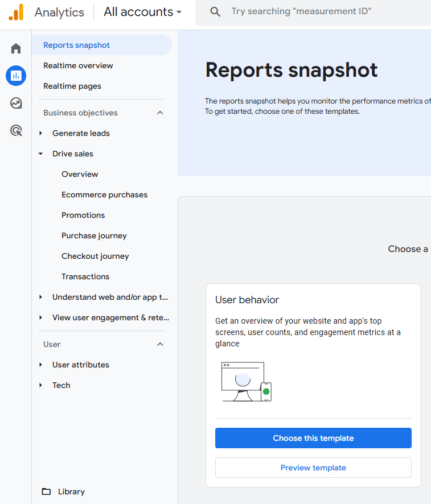Open the Home icon in left rail
The image size is (431, 504).
coord(16,48)
